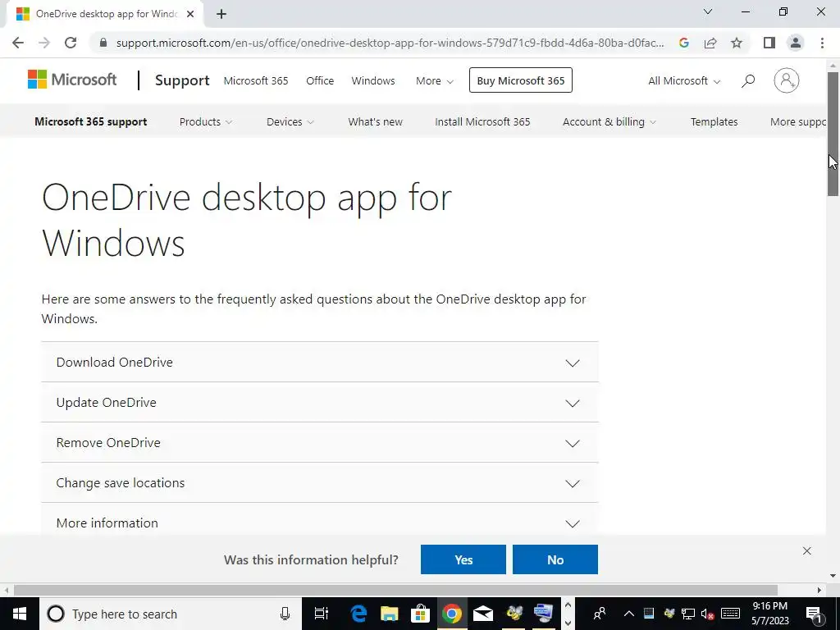Image resolution: width=840 pixels, height=630 pixels.
Task: Open Products dropdown menu
Action: 206,122
